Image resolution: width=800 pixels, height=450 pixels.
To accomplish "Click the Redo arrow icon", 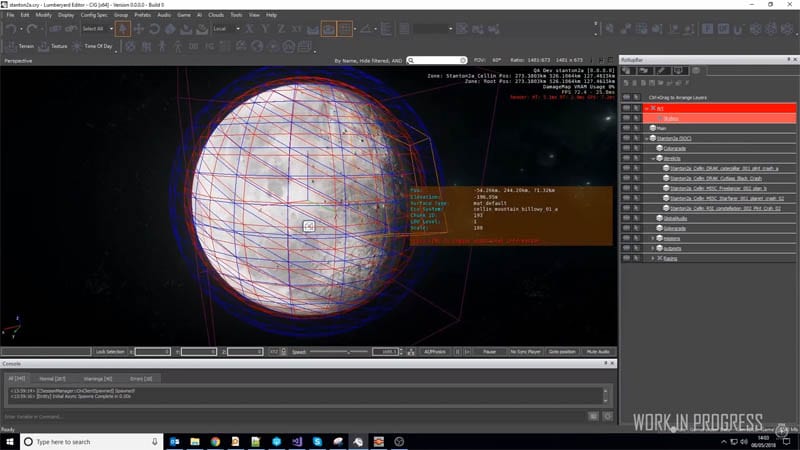I will (32, 29).
